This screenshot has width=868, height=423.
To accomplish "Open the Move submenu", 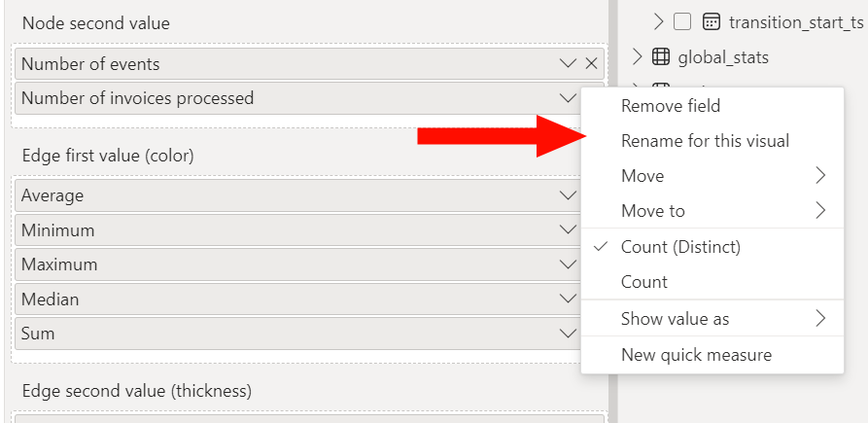I will click(x=712, y=176).
